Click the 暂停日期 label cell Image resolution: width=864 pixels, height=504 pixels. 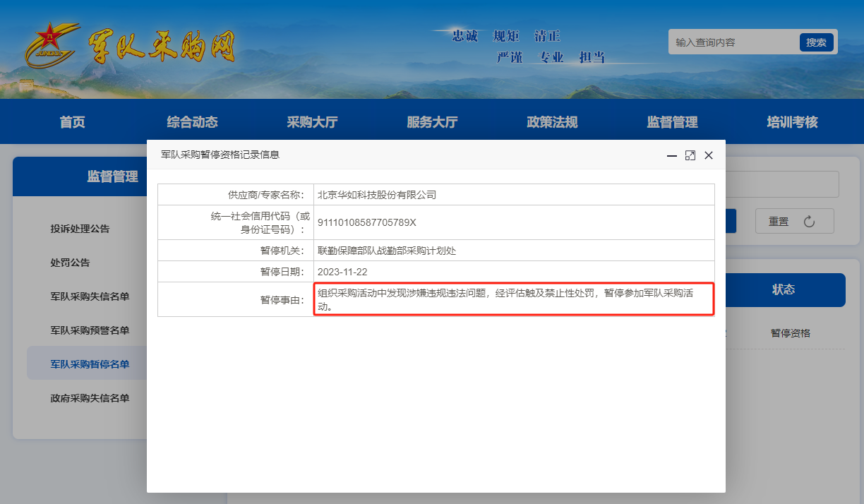[x=236, y=272]
